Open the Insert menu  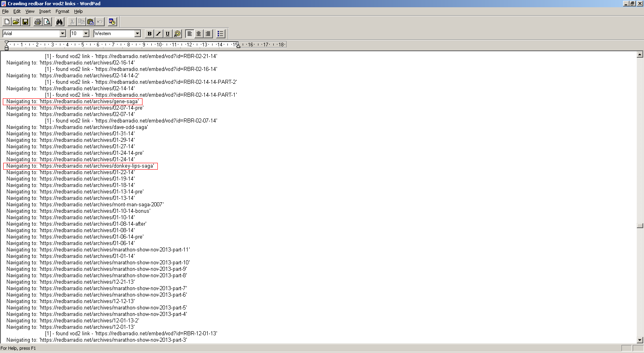pos(45,11)
